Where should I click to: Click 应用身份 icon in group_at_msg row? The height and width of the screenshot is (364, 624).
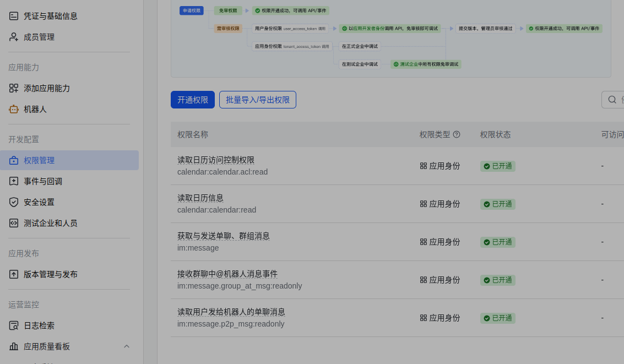(424, 280)
